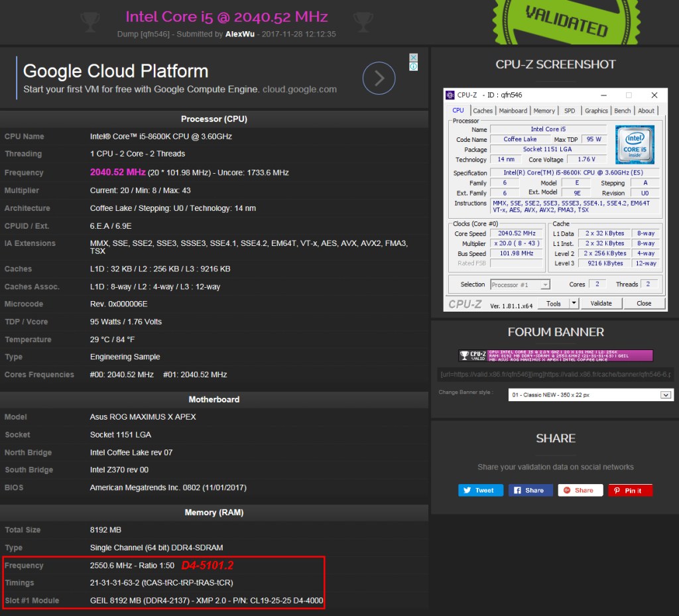Click the CPU-Z app icon in the title bar
The height and width of the screenshot is (616, 679).
click(450, 95)
